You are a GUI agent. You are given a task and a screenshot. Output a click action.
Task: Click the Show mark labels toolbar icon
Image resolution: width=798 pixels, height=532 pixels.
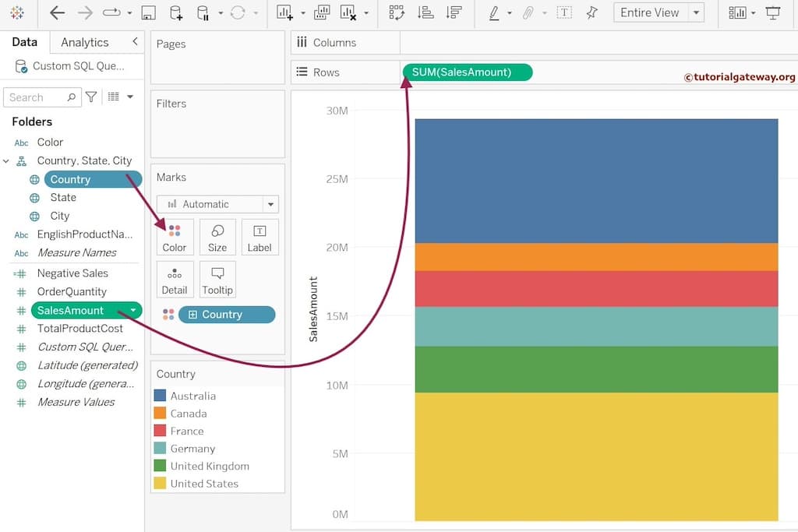click(x=564, y=12)
